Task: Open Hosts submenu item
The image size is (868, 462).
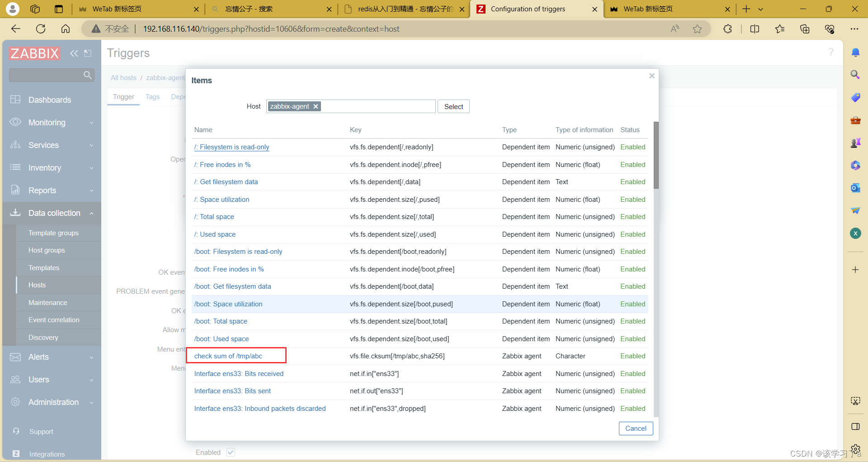Action: pyautogui.click(x=37, y=285)
